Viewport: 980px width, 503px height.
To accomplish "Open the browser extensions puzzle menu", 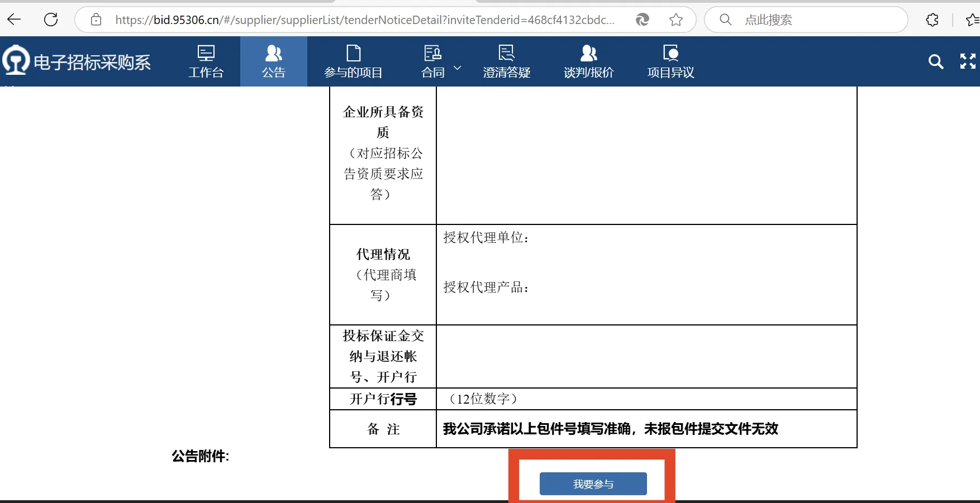I will (x=932, y=20).
